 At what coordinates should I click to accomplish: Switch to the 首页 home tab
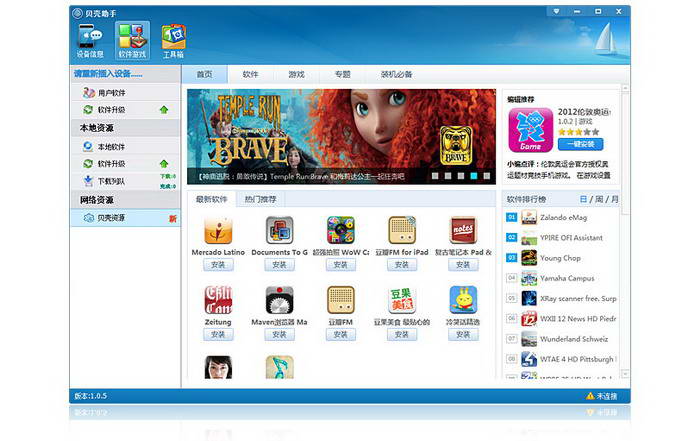point(204,74)
